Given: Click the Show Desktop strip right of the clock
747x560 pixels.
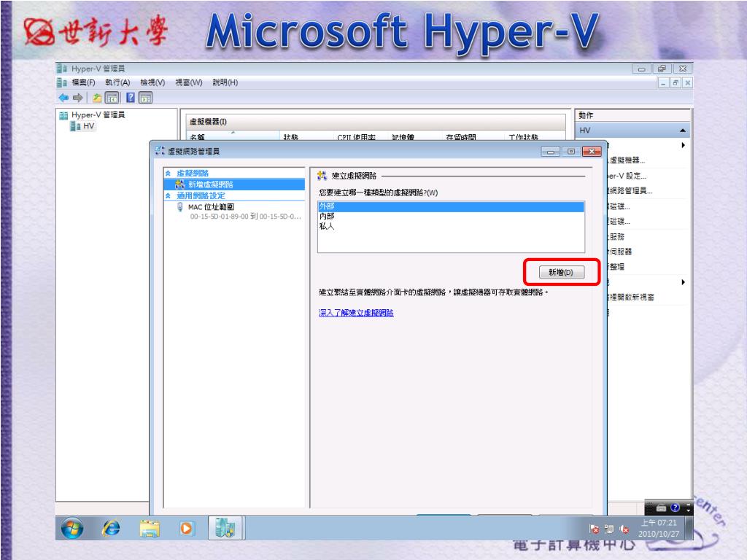Looking at the screenshot, I should pyautogui.click(x=689, y=528).
